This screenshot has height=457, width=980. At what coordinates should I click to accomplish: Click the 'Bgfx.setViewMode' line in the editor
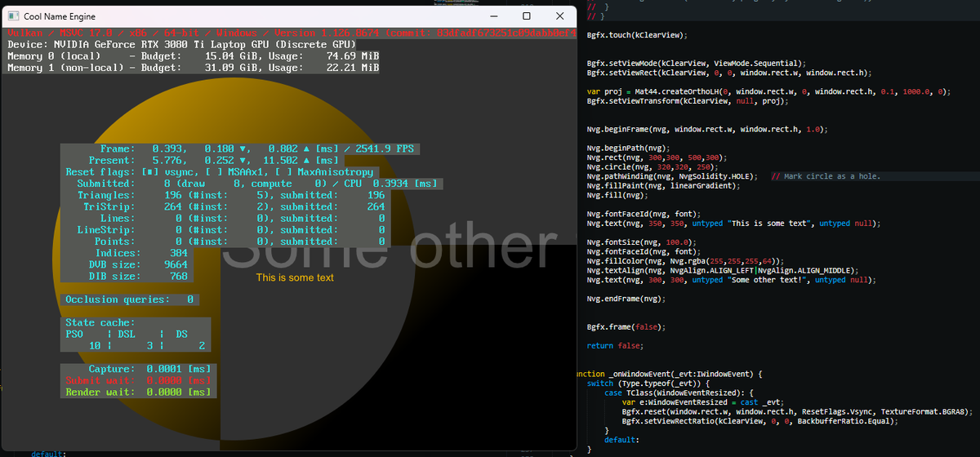pyautogui.click(x=697, y=63)
